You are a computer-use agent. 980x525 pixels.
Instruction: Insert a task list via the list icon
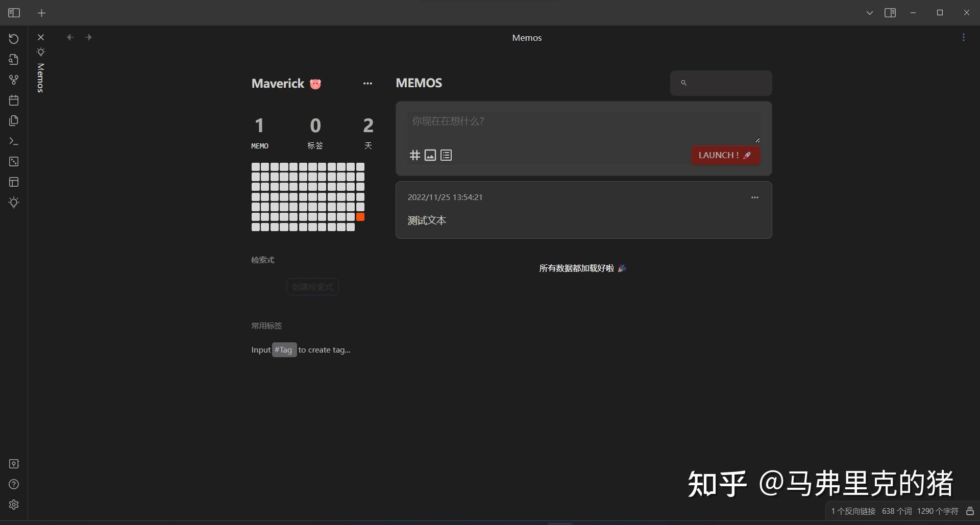(446, 155)
